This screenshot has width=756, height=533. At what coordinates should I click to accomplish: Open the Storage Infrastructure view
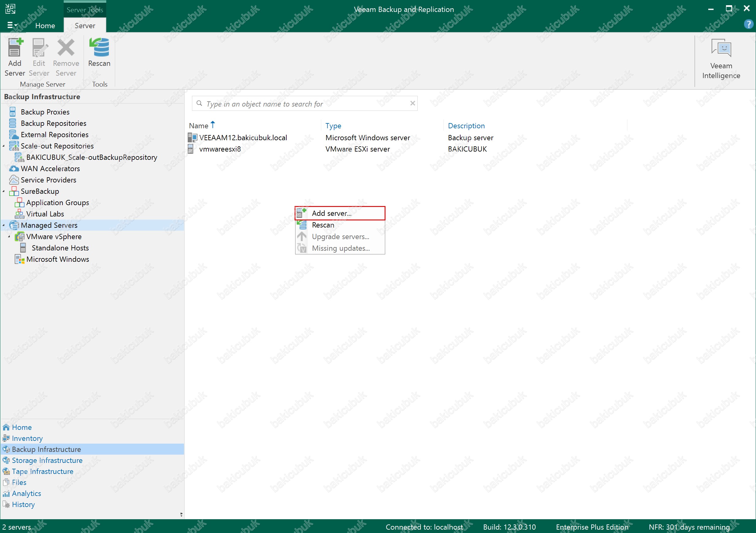click(47, 460)
